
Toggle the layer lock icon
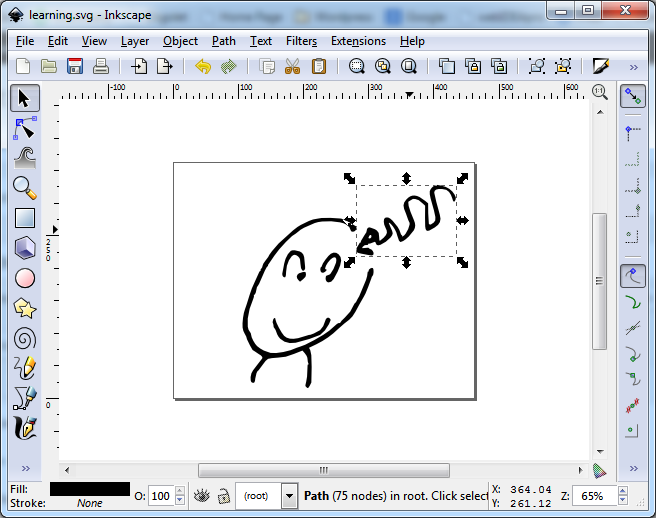click(x=224, y=495)
